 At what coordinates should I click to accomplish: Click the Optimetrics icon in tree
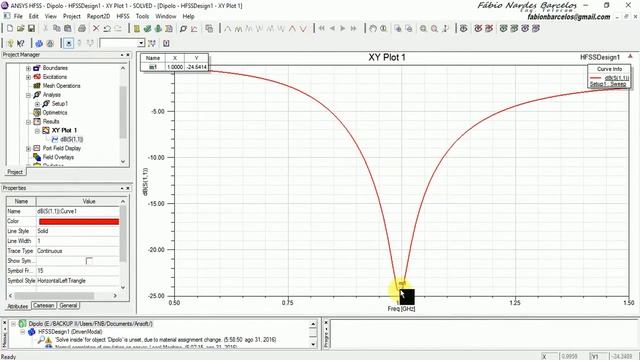(37, 113)
